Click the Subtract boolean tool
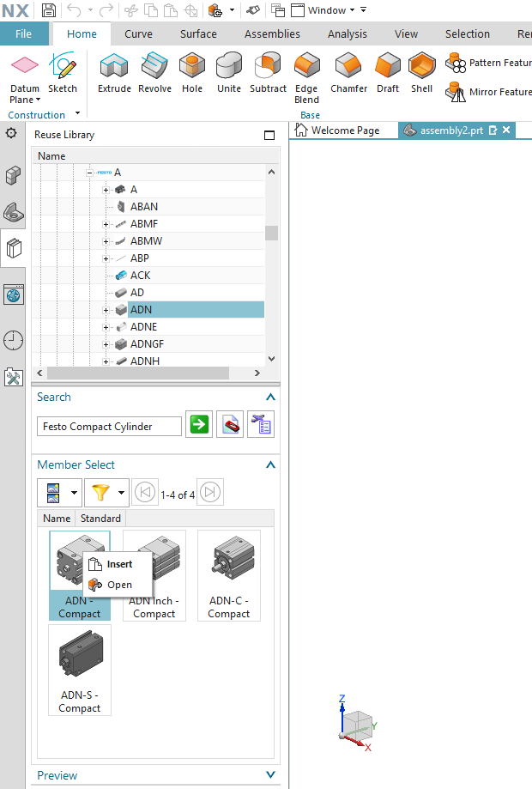 point(268,72)
